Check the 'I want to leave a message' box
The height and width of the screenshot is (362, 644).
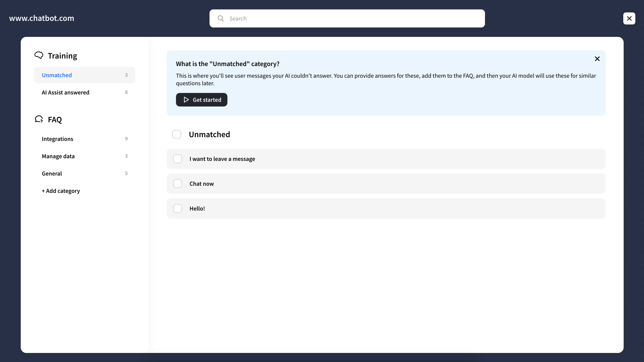tap(177, 159)
